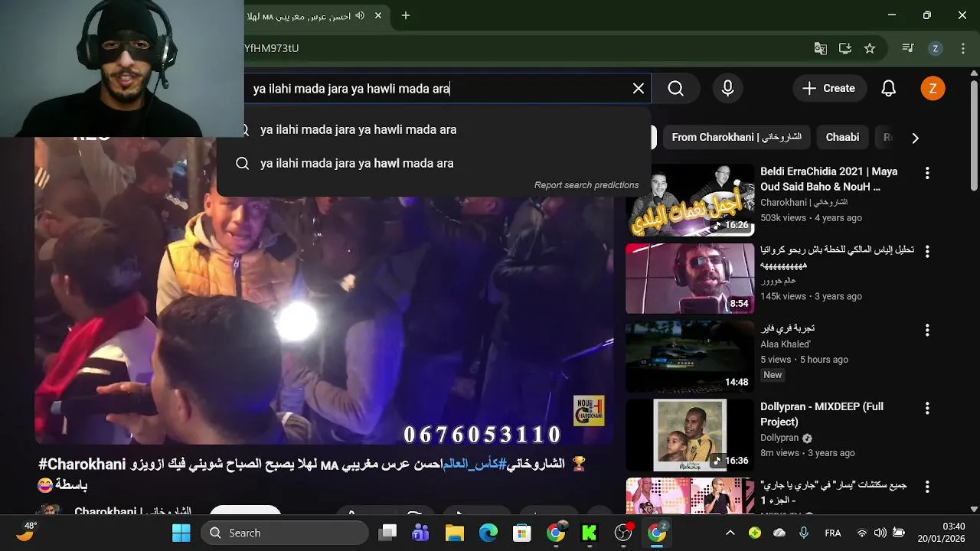Close the current YouTube tab

[x=378, y=15]
